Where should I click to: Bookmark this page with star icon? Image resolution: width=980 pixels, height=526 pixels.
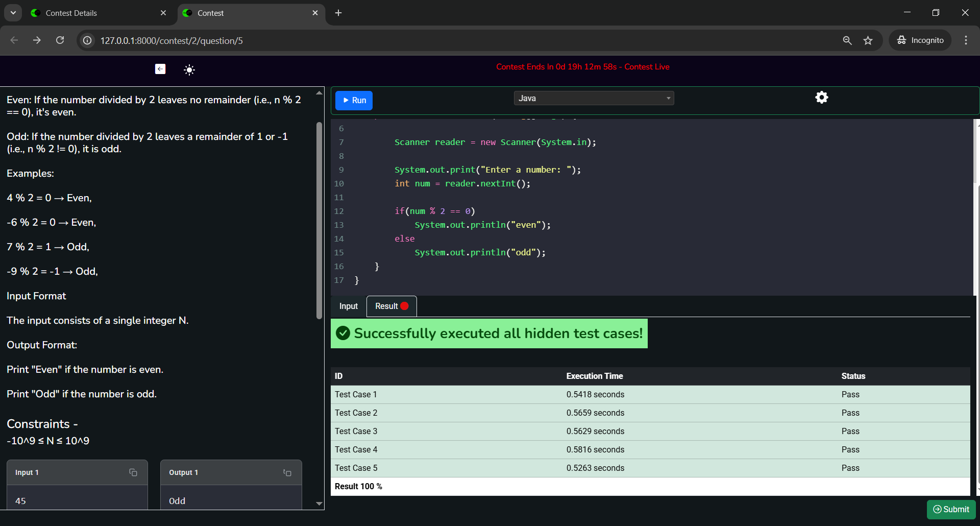[868, 40]
